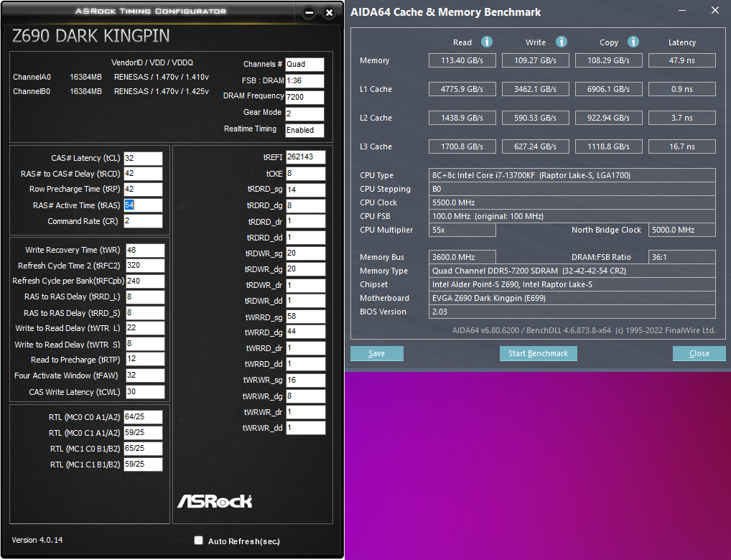
Task: Click the tWRRD_sg field showing 58
Action: 306,317
